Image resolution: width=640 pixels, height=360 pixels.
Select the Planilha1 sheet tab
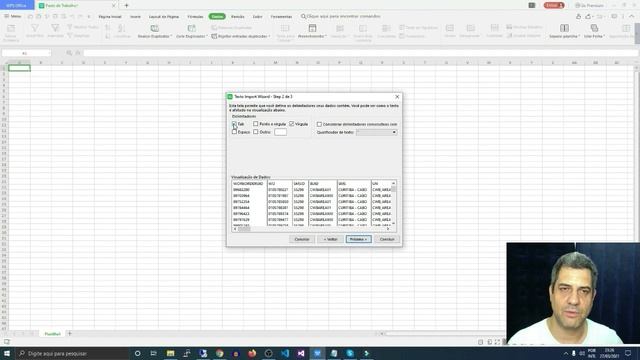[x=52, y=334]
